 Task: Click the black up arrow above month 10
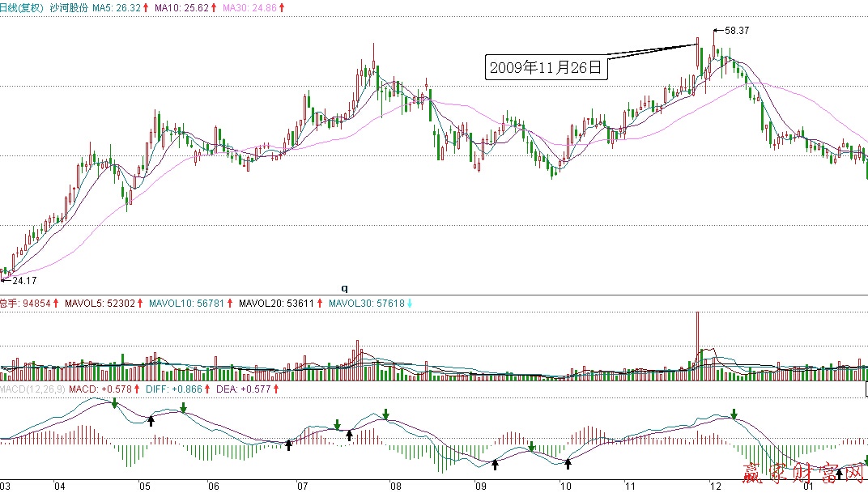568,464
